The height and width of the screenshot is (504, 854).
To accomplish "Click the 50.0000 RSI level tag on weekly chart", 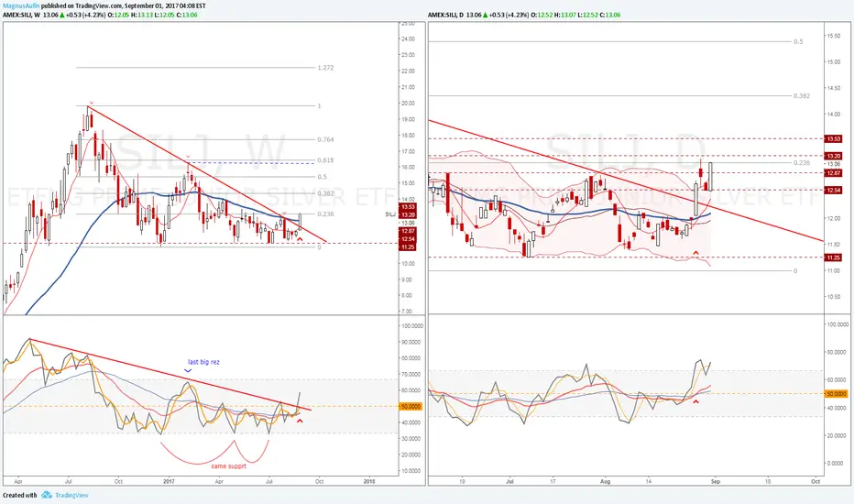I will [x=411, y=407].
